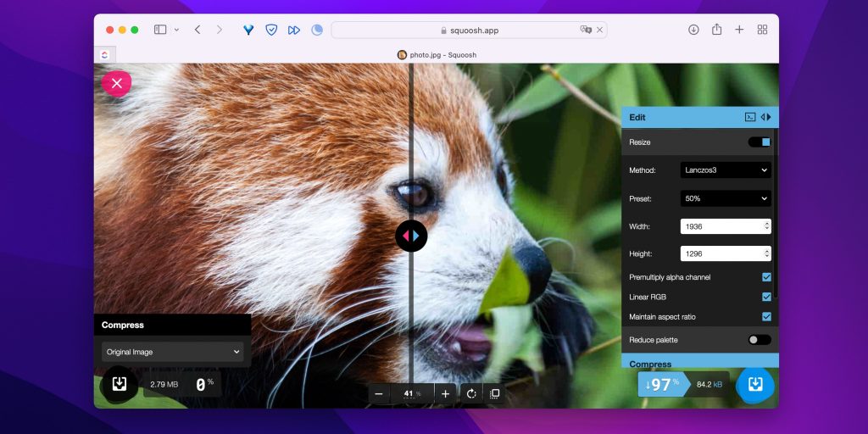Open the Original Image compress dropdown
Viewport: 868px width, 434px height.
(173, 352)
